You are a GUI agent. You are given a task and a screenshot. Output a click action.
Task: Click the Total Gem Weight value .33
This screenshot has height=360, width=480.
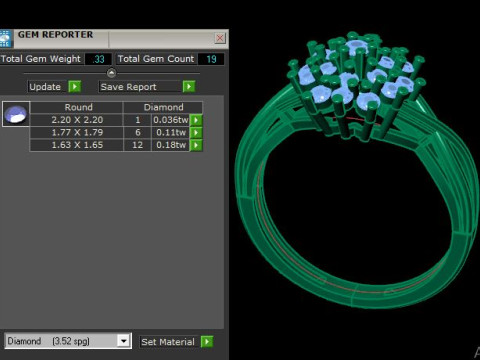[98, 59]
